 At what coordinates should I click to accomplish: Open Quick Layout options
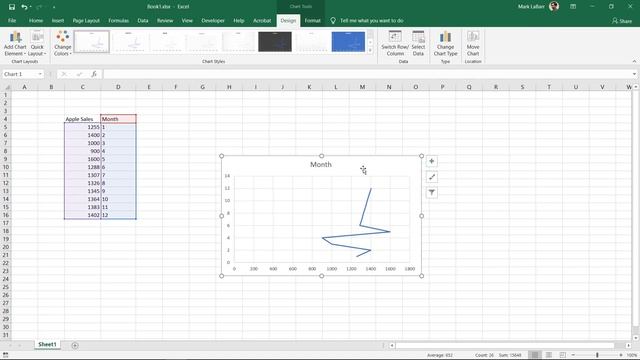(37, 44)
